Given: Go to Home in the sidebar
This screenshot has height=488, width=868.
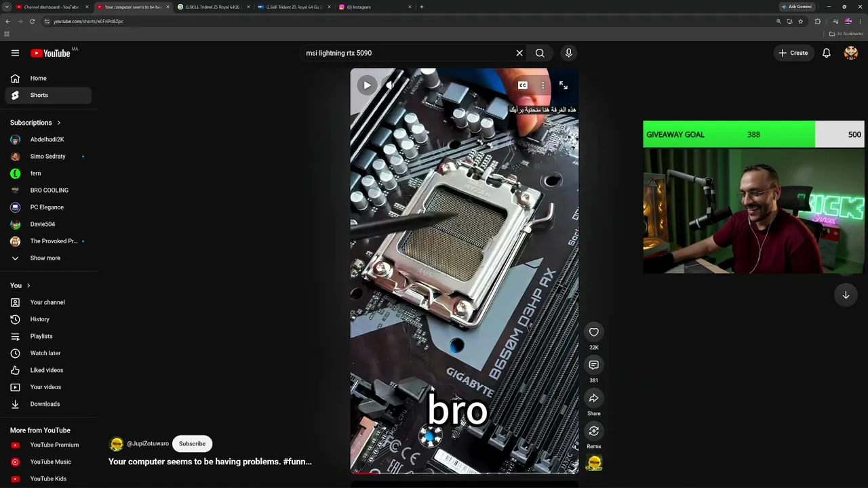Looking at the screenshot, I should pyautogui.click(x=48, y=78).
